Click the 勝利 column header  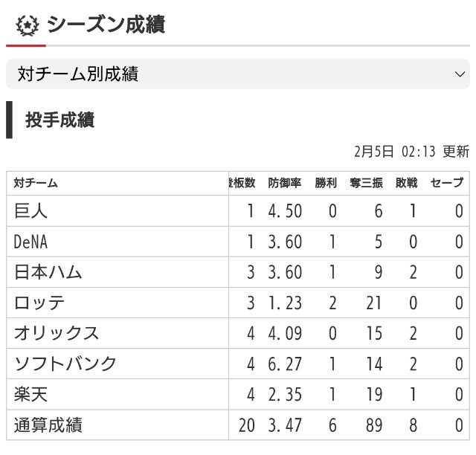pos(326,183)
